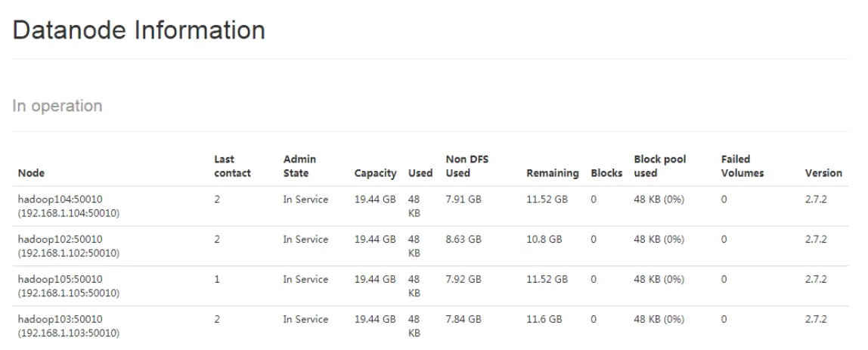
Task: Select the hadoop104:50010 node entry
Action: click(x=60, y=200)
